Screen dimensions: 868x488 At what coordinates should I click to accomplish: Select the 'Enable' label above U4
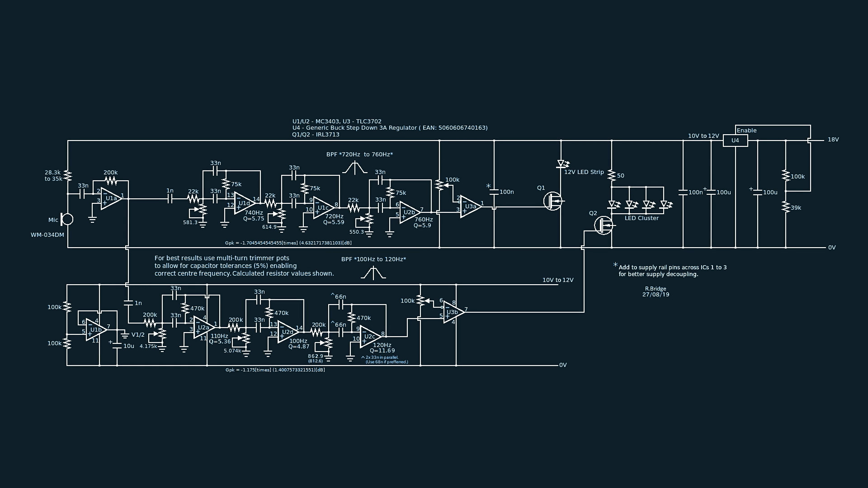pos(747,131)
